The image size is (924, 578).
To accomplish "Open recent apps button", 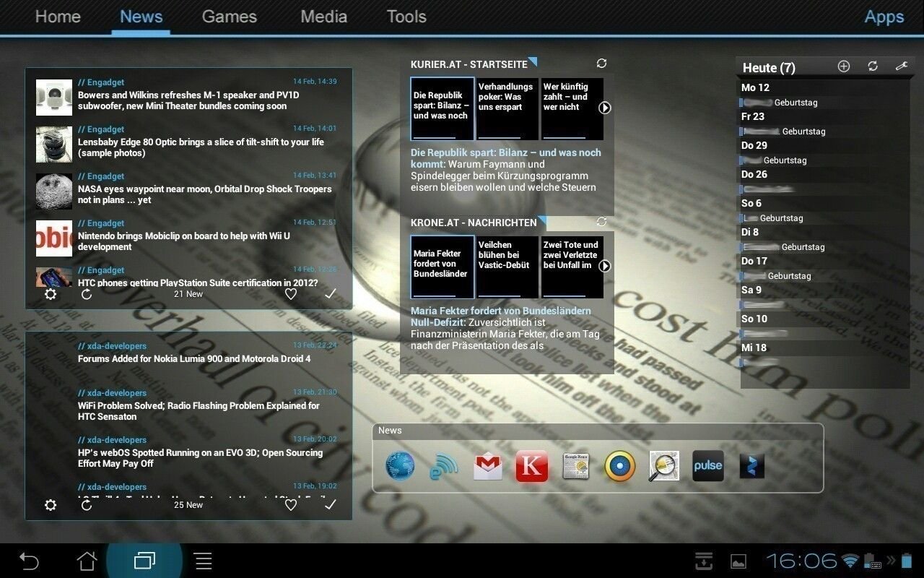I will coord(144,561).
